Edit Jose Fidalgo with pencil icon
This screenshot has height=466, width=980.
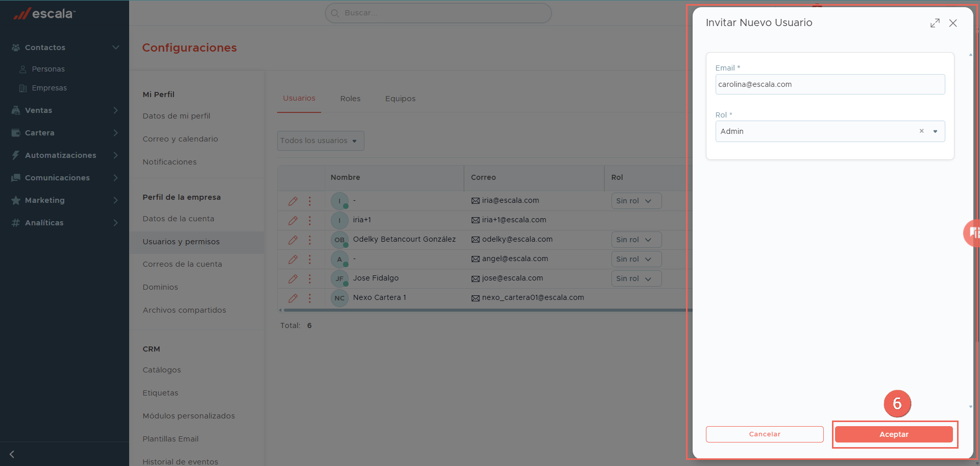coord(293,279)
